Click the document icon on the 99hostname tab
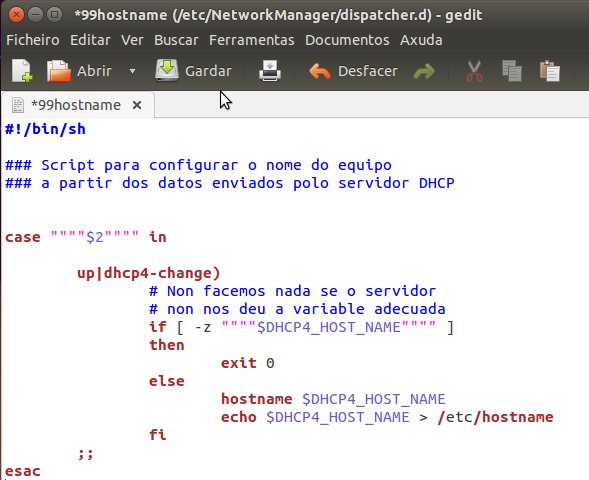The width and height of the screenshot is (589, 480). coord(18,105)
